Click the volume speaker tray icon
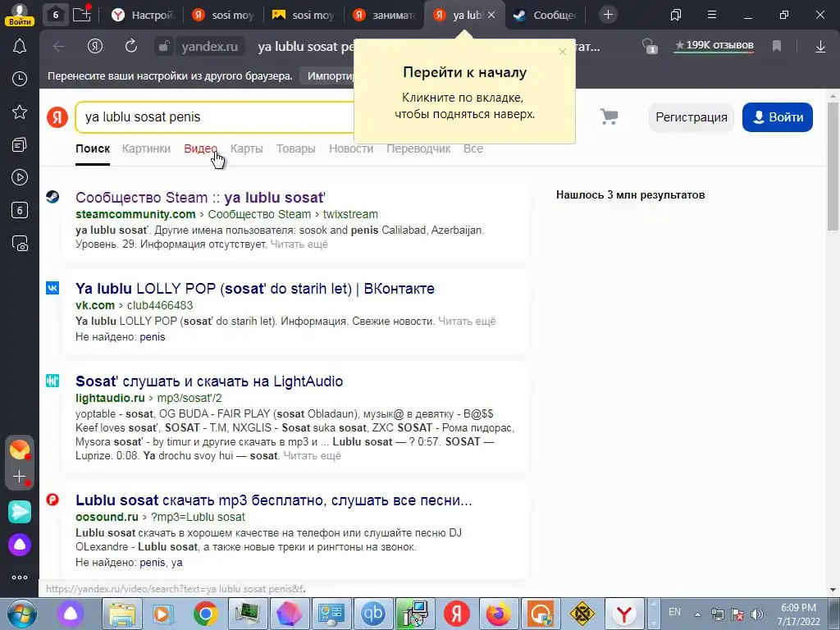This screenshot has height=630, width=840. tap(756, 614)
